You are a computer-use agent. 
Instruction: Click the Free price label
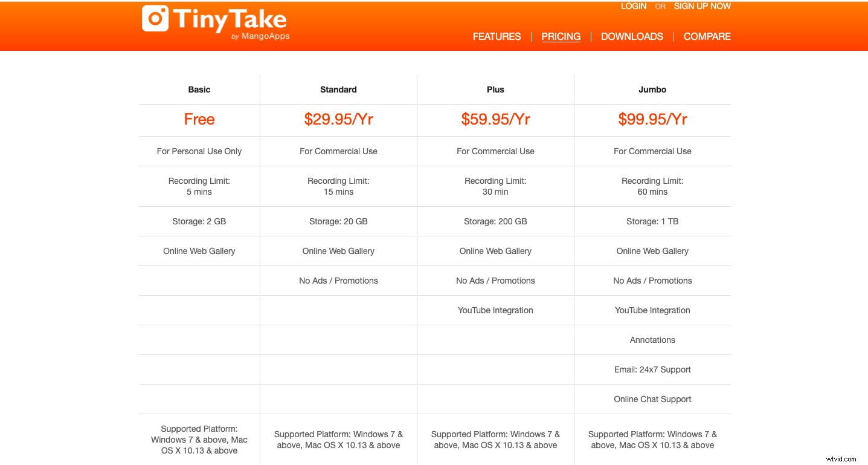coord(199,119)
